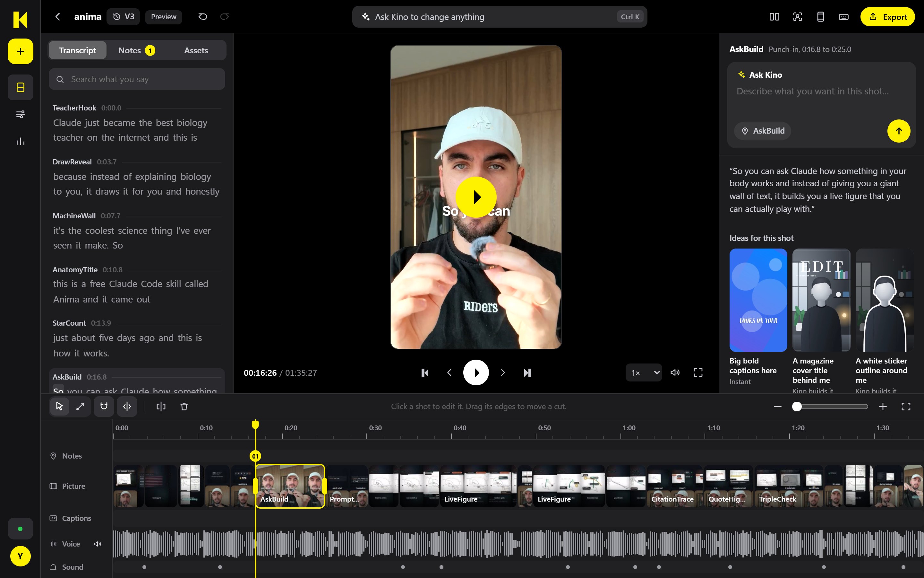924x578 pixels.
Task: Click the 01 note marker on timeline
Action: click(x=255, y=456)
